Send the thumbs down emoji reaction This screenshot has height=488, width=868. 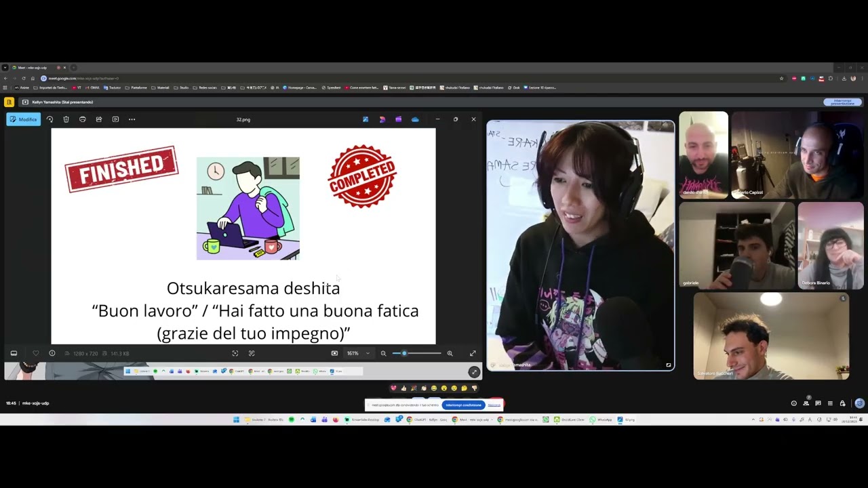tap(474, 388)
